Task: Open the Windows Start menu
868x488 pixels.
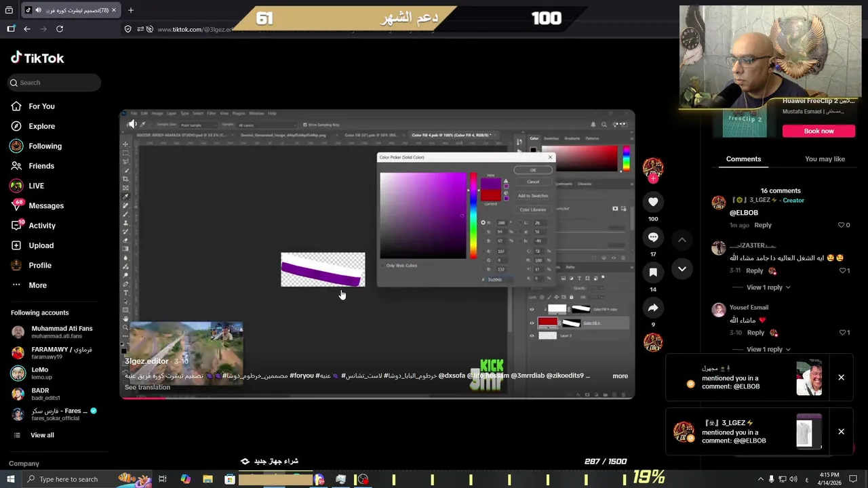Action: coord(10,479)
